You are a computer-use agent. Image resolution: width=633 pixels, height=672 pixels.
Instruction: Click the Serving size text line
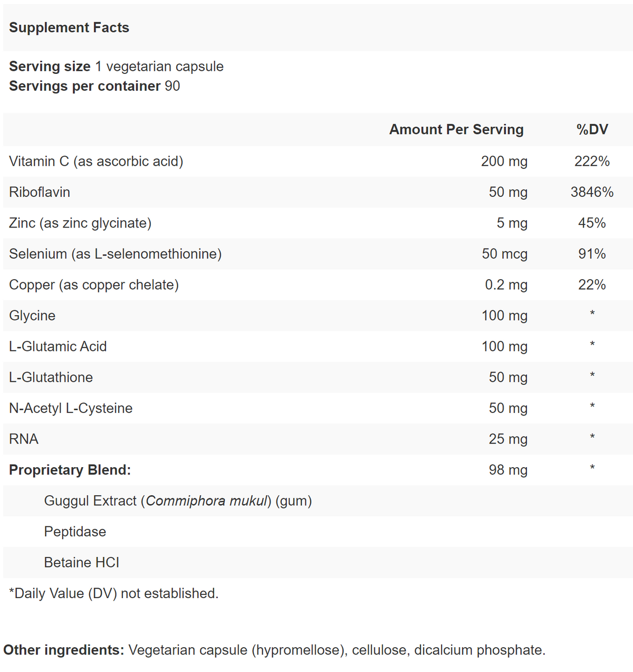(x=116, y=67)
